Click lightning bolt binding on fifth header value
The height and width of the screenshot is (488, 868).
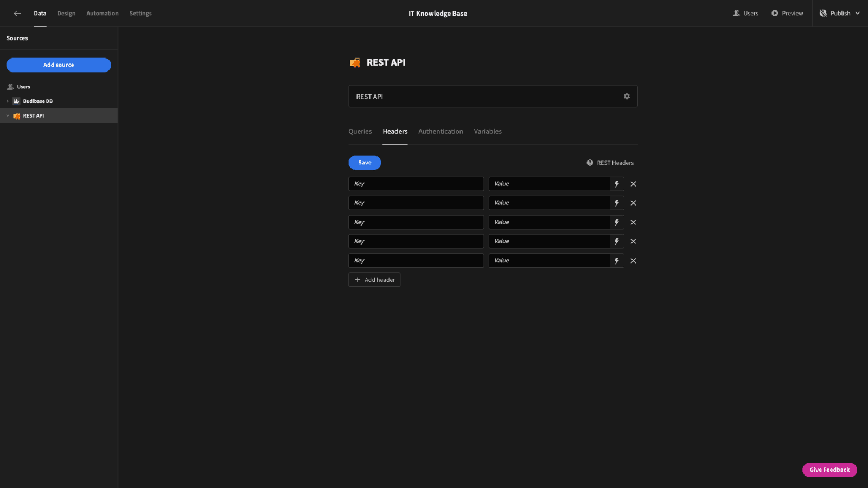[x=617, y=261]
